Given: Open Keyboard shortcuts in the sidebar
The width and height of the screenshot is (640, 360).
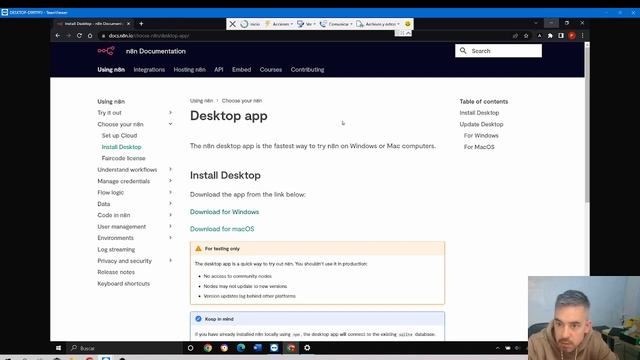Looking at the screenshot, I should [123, 284].
